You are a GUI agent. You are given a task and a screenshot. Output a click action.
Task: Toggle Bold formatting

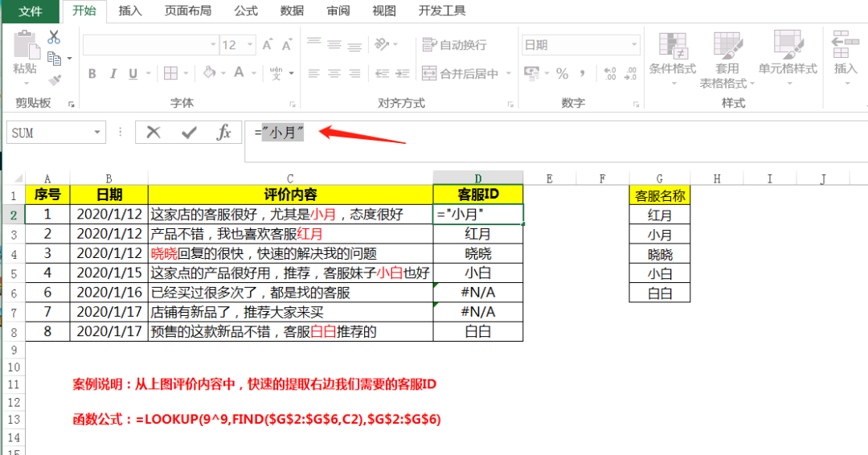92,74
